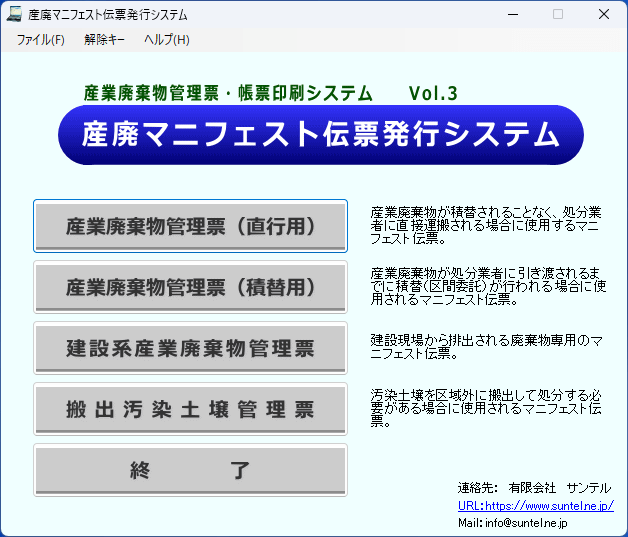Image resolution: width=628 pixels, height=537 pixels.
Task: Select 産業廃棄物管理票（積替用） button
Action: 190,287
